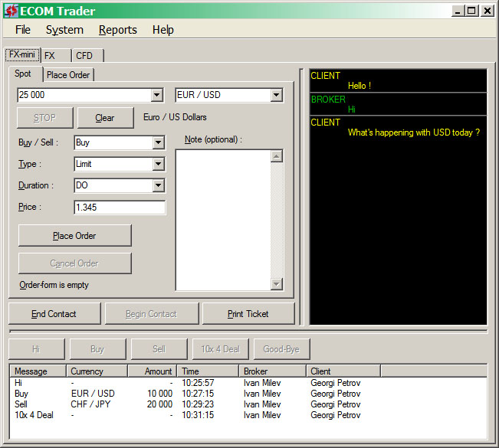Click the Time column header
This screenshot has width=499, height=448.
(208, 371)
